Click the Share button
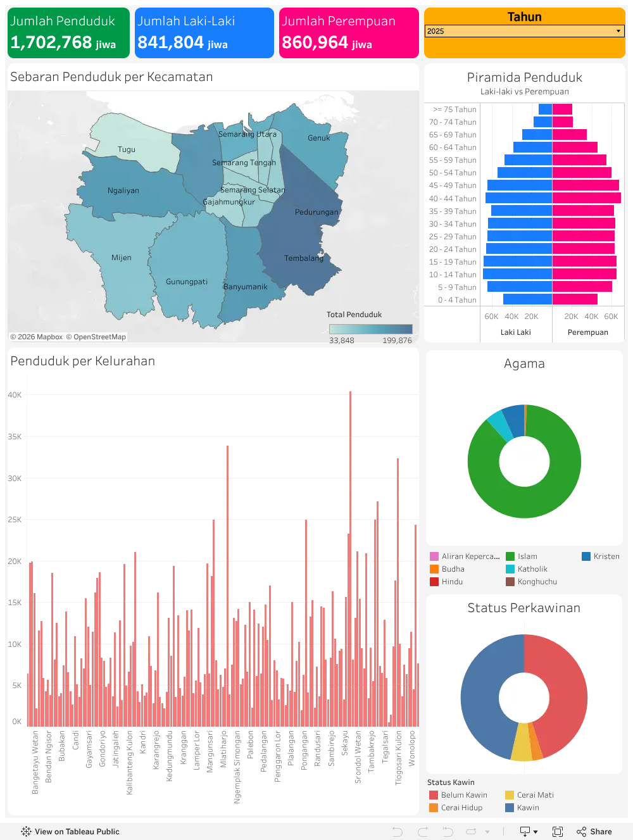Viewport: 633px width, 840px height. [x=594, y=832]
